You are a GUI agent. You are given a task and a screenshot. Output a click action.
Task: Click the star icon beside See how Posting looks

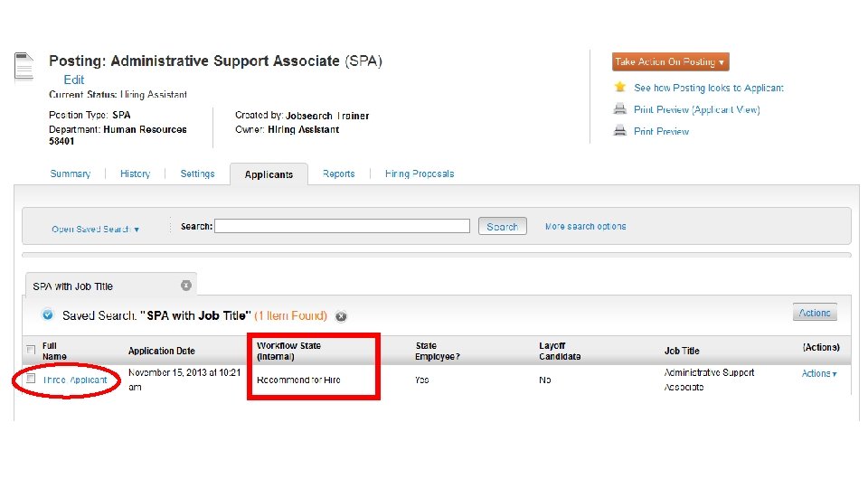click(620, 88)
